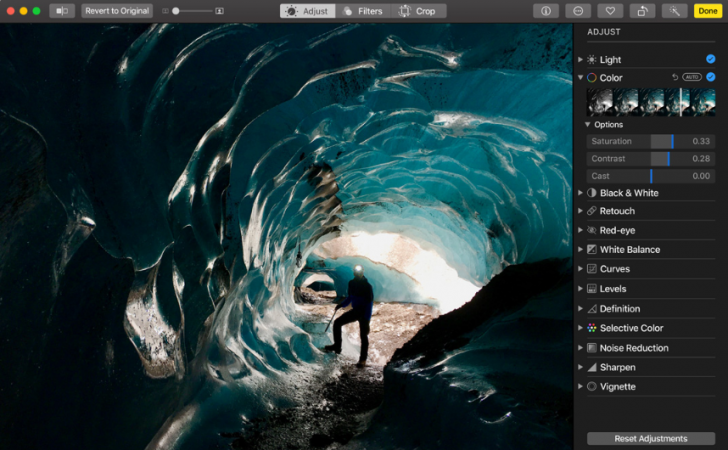Click the Noise Reduction label
Viewport: 728px width, 450px height.
[x=634, y=348]
